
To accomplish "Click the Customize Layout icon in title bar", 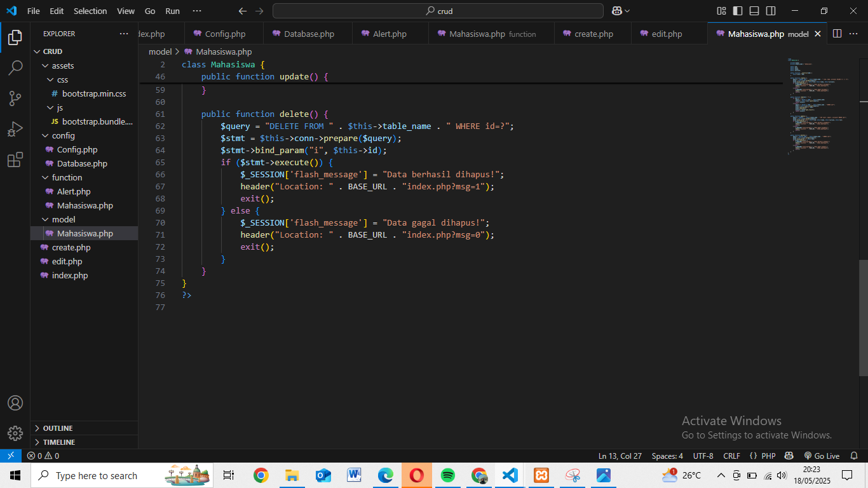I will point(721,11).
